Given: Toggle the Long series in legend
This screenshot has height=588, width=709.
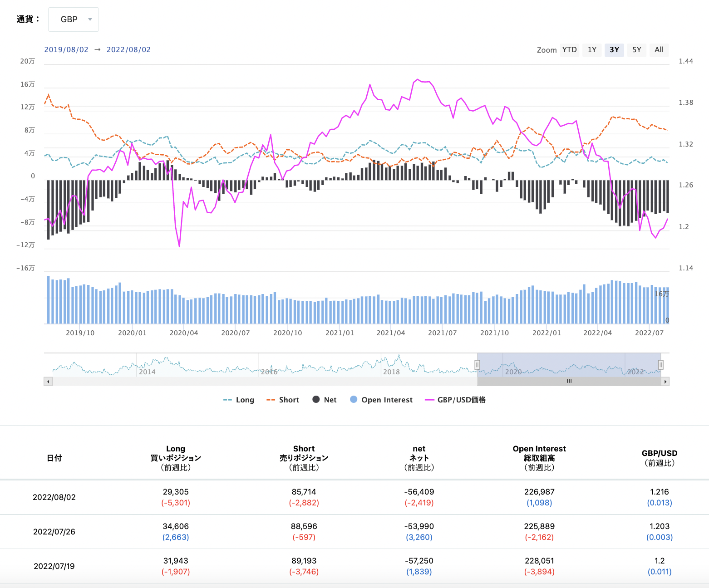Looking at the screenshot, I should coord(239,400).
